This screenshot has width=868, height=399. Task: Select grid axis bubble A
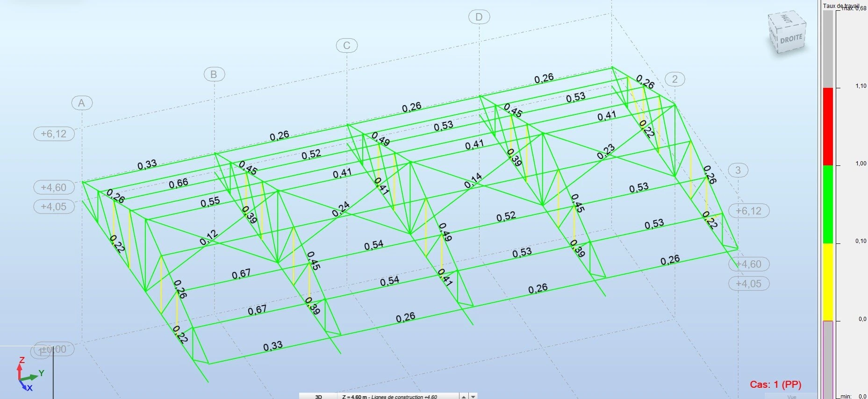coord(82,103)
